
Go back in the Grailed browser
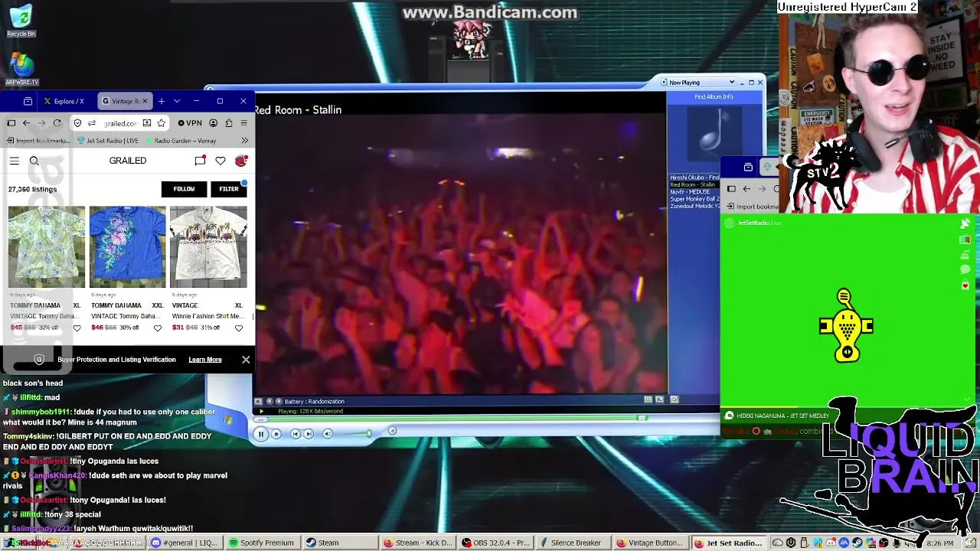coord(26,122)
